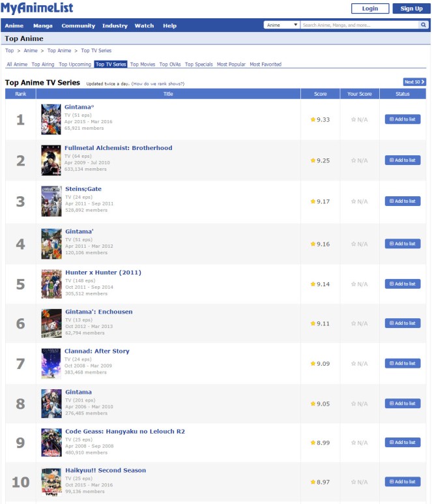Click the Login button
The image size is (432, 504).
click(370, 8)
